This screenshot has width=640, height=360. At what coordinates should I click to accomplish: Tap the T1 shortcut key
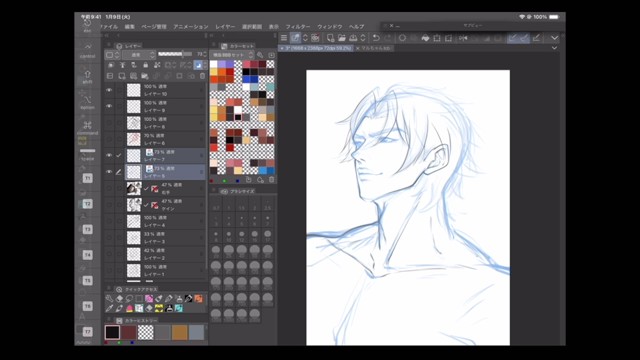87,178
